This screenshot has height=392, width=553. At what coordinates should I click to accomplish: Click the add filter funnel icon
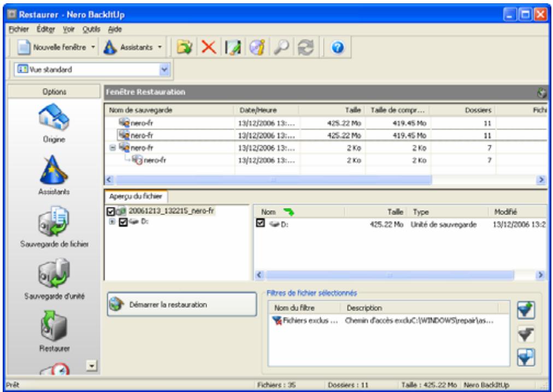click(x=526, y=310)
